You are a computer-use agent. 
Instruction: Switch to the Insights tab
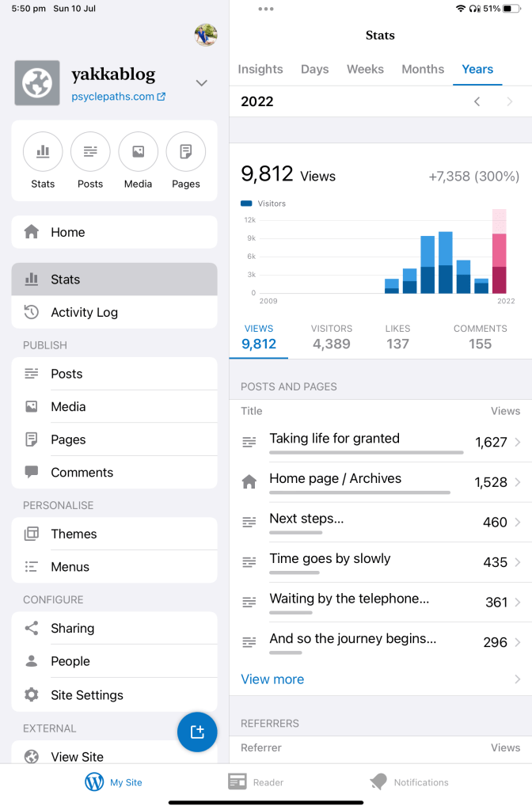[x=260, y=69]
